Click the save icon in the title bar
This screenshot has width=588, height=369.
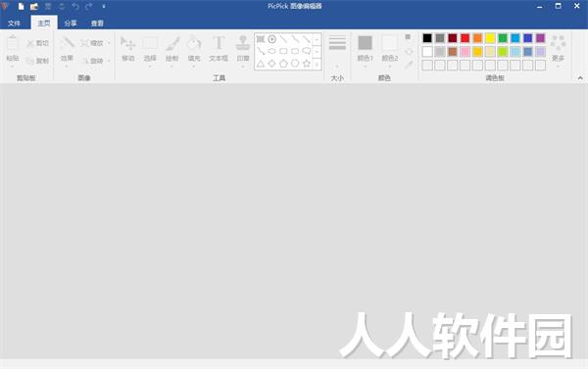pos(48,7)
